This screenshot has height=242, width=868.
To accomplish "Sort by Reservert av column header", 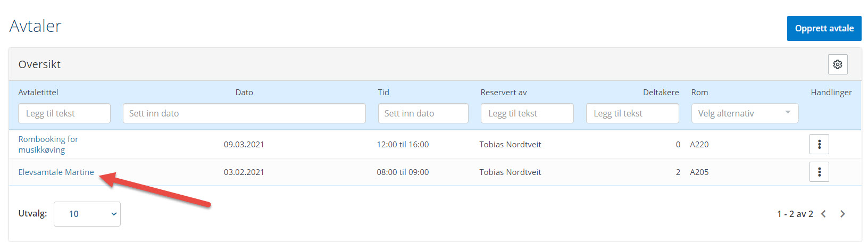I will point(503,92).
